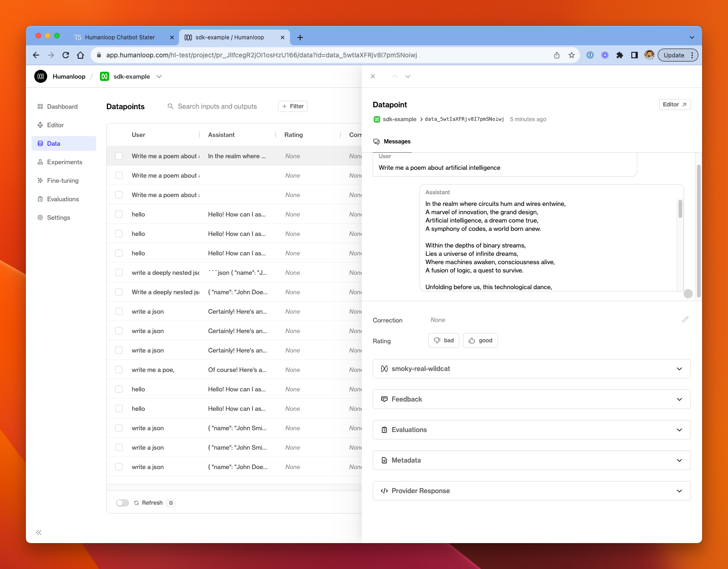This screenshot has height=569, width=728.
Task: Open 1Password extension icon
Action: click(590, 55)
